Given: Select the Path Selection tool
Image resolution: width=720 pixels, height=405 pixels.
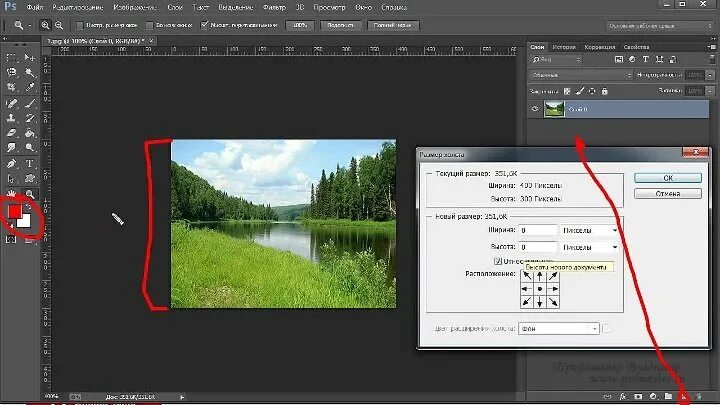Looking at the screenshot, I should click(x=11, y=179).
